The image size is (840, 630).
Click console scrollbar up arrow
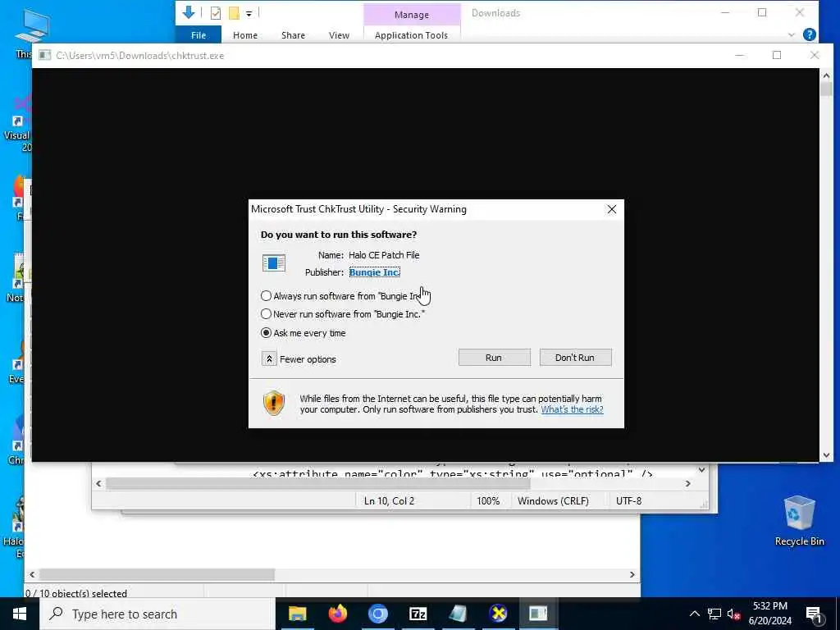click(x=825, y=76)
